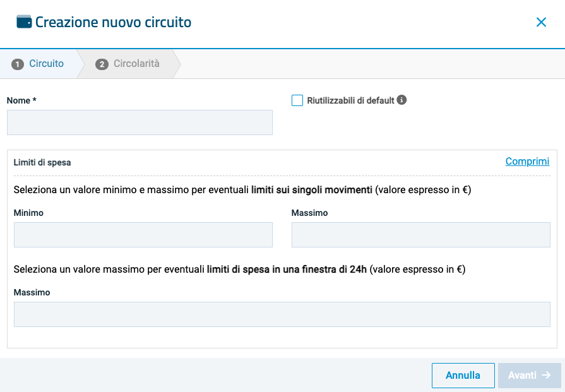
Task: Click the wallet icon beside the dialog title
Action: (x=24, y=22)
